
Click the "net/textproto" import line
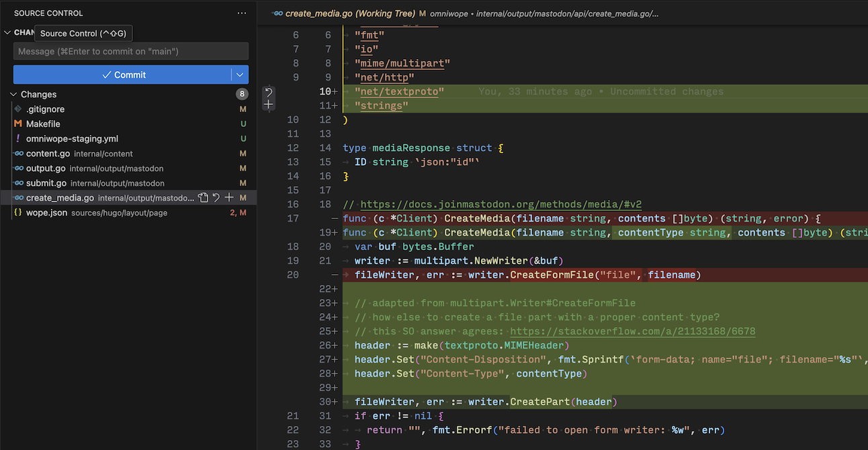(x=400, y=91)
